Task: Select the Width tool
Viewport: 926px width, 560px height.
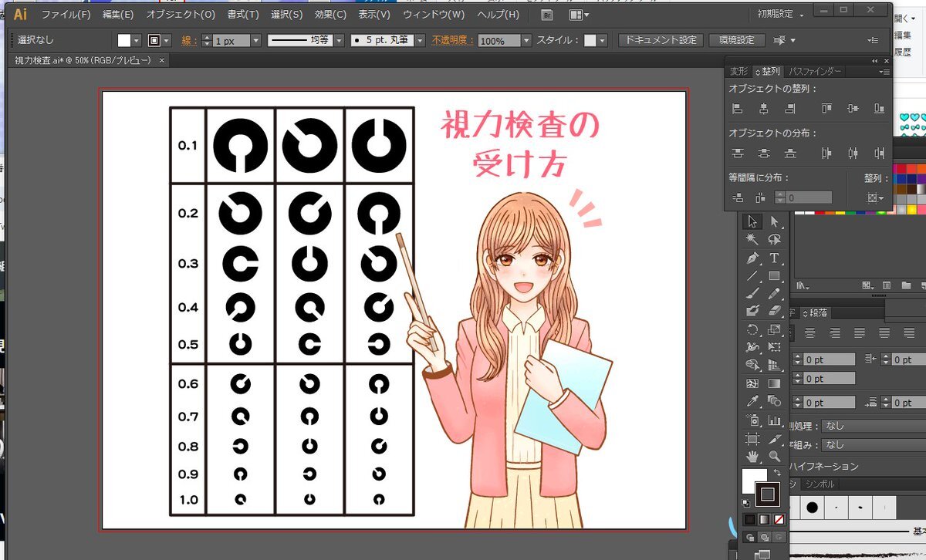Action: coord(753,348)
